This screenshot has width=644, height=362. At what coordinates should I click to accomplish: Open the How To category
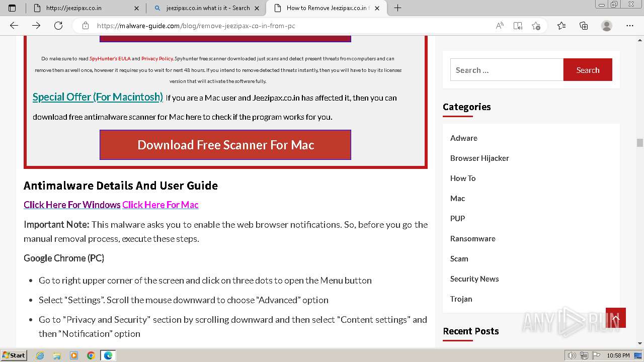[463, 178]
